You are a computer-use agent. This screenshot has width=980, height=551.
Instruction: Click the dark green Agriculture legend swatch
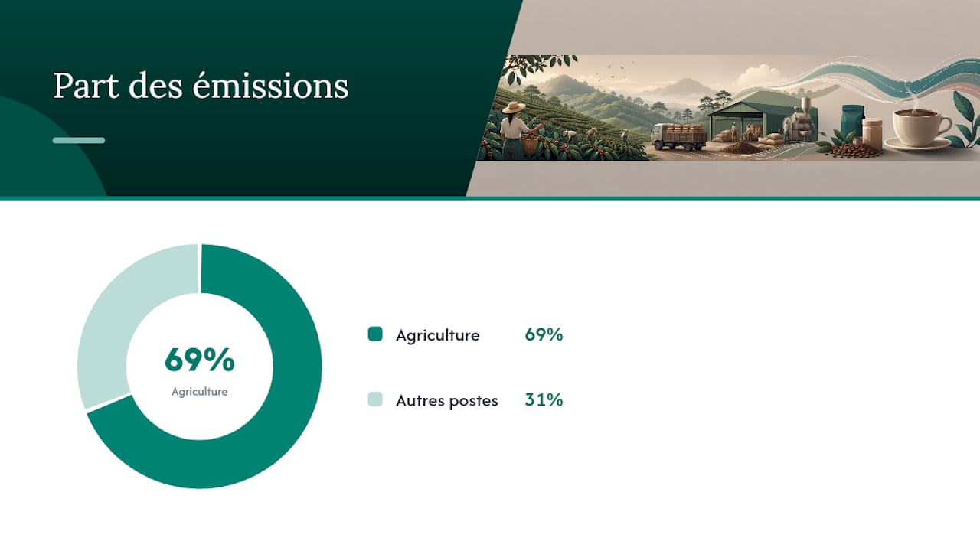click(x=375, y=334)
